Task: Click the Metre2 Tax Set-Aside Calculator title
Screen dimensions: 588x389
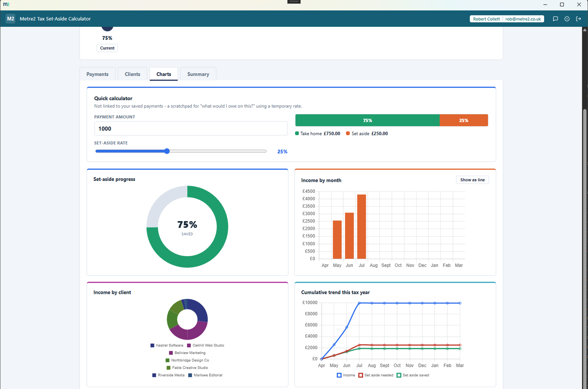Action: [x=55, y=19]
